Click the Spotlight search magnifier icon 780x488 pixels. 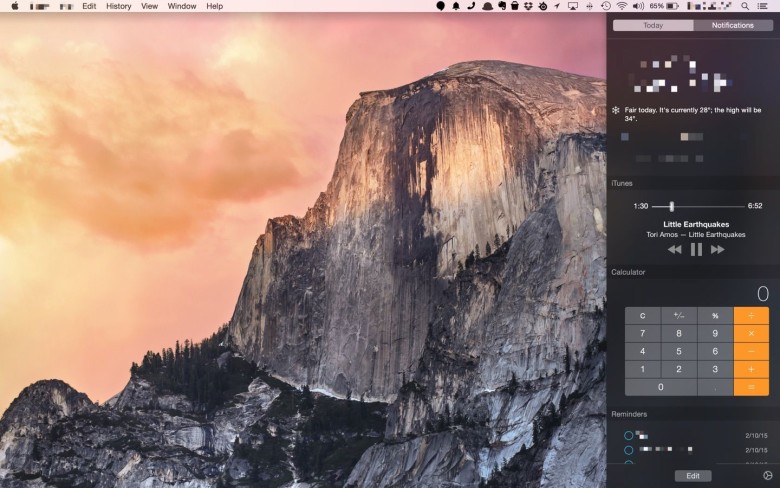coord(745,6)
